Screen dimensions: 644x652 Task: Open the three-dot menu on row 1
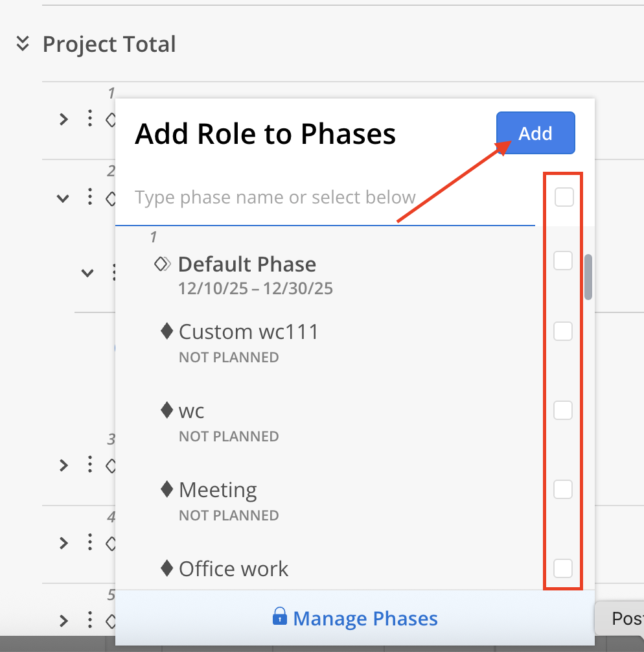pos(90,119)
